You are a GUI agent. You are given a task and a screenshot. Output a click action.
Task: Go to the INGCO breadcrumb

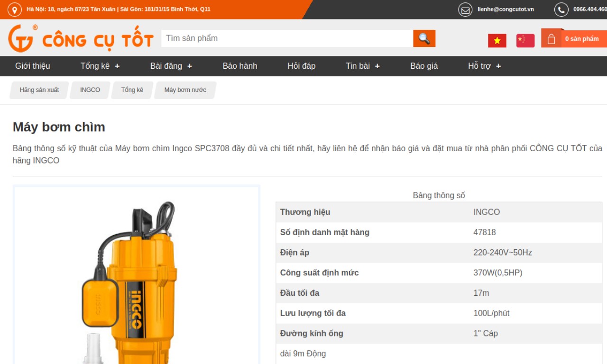pyautogui.click(x=90, y=90)
